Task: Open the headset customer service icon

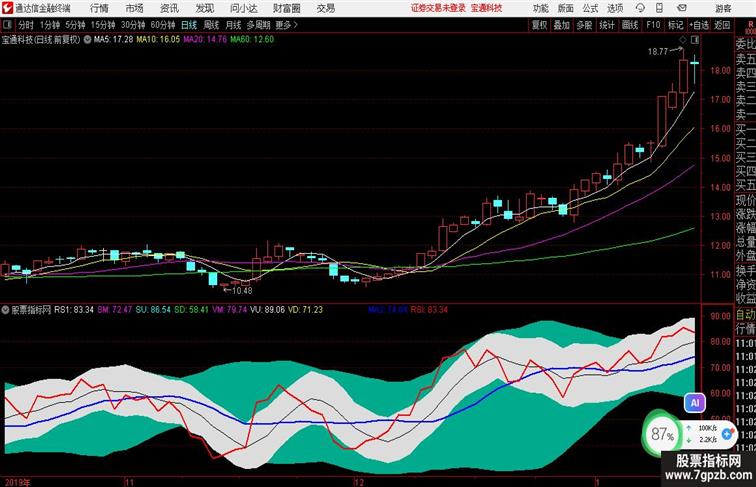Action: coord(640,8)
